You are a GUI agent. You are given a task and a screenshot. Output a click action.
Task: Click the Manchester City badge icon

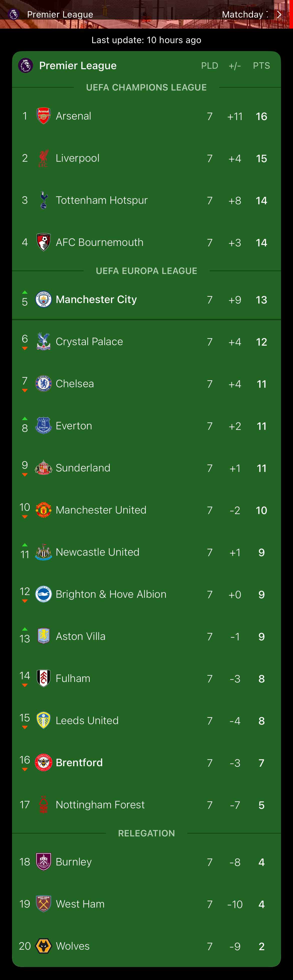point(43,300)
